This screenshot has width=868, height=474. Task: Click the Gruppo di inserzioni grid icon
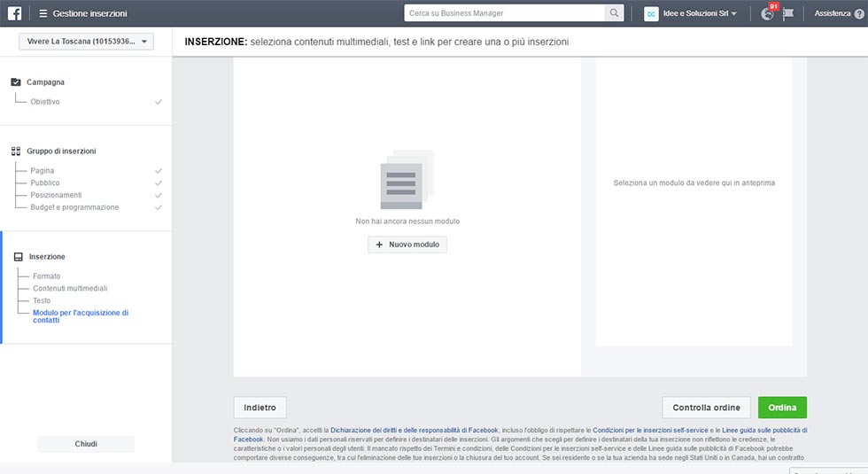(x=16, y=152)
